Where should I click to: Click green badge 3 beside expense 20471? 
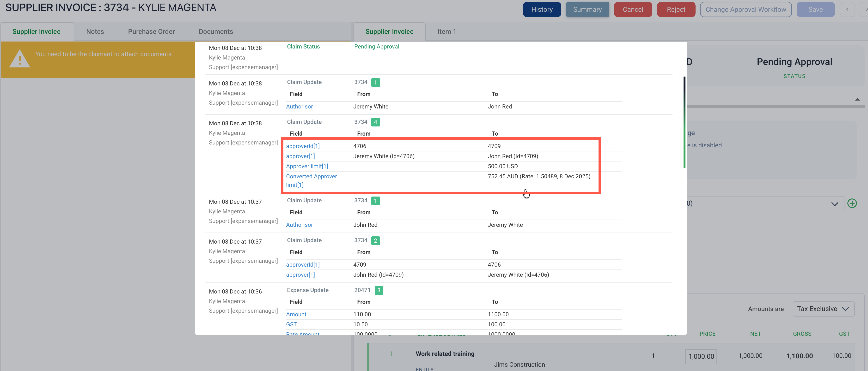pyautogui.click(x=379, y=290)
